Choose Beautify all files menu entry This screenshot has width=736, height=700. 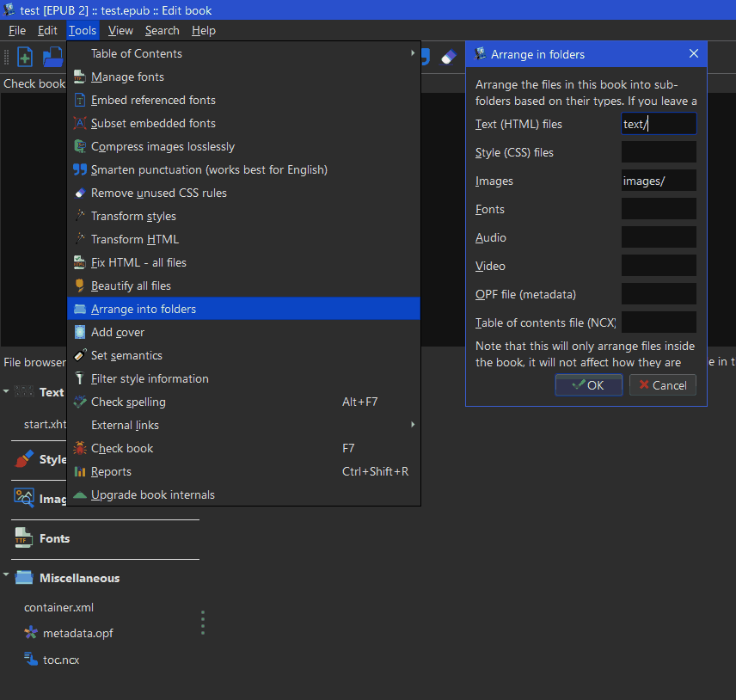tap(243, 286)
